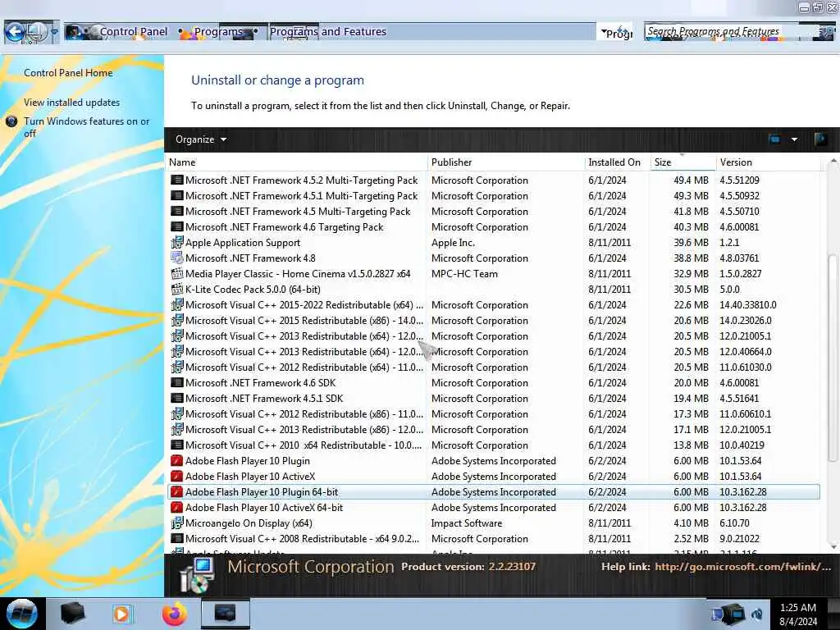Click icon of .NET Framework 4.6 Targeting Pack
The width and height of the screenshot is (840, 630).
[x=177, y=226]
